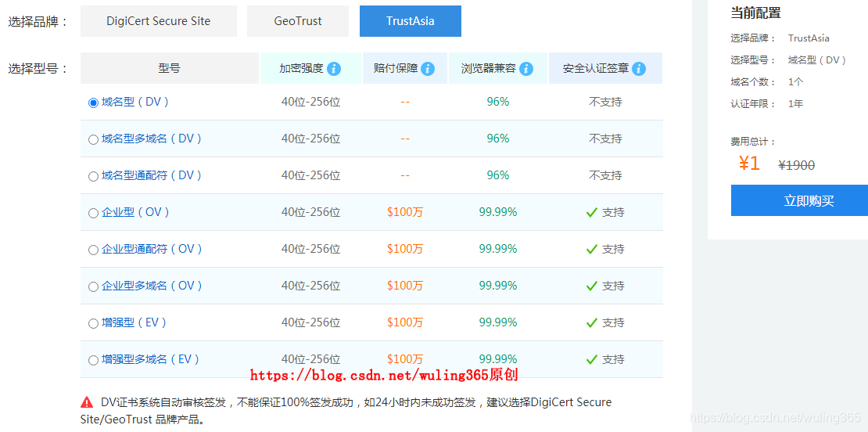
Task: Click struck-through ¥1900 original price
Action: pyautogui.click(x=797, y=165)
